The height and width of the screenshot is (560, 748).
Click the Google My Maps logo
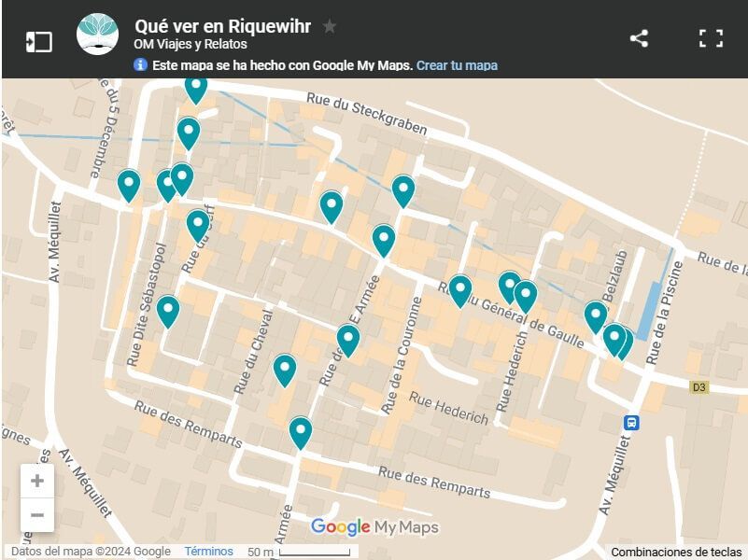pyautogui.click(x=374, y=527)
